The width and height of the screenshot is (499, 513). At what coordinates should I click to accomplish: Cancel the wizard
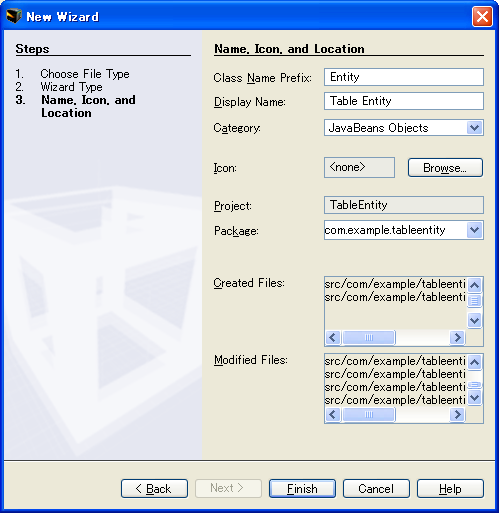pyautogui.click(x=376, y=489)
